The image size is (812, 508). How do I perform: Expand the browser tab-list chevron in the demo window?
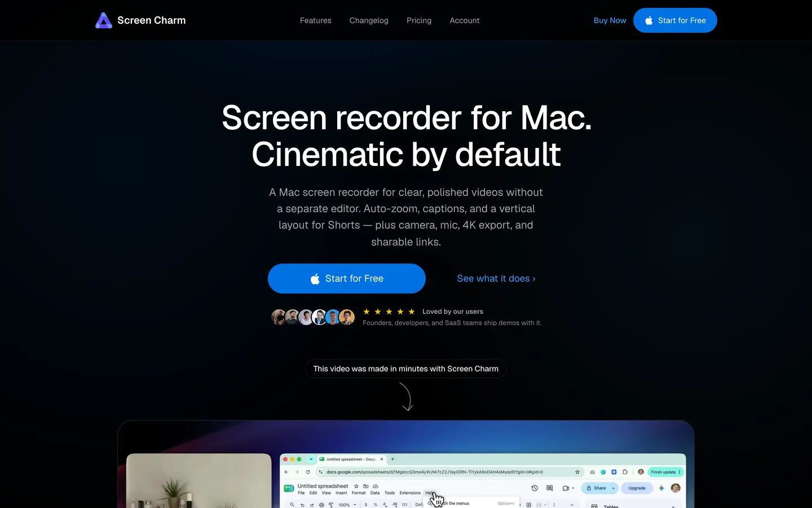click(x=311, y=459)
